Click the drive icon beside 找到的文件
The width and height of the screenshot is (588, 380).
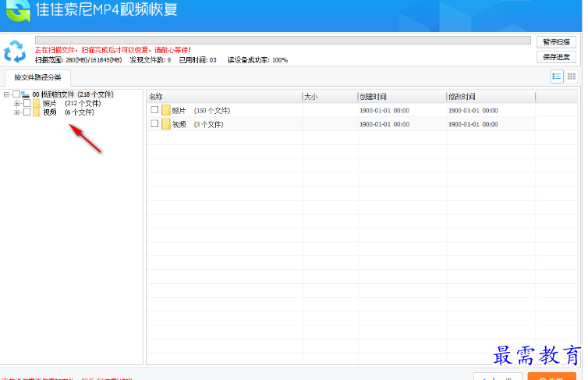[x=26, y=94]
